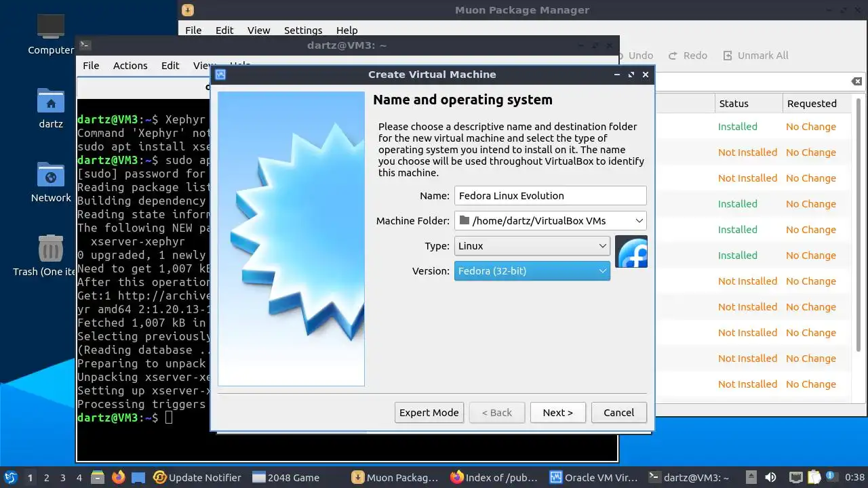Open the Muon Help menu
The width and height of the screenshot is (868, 488).
click(347, 30)
